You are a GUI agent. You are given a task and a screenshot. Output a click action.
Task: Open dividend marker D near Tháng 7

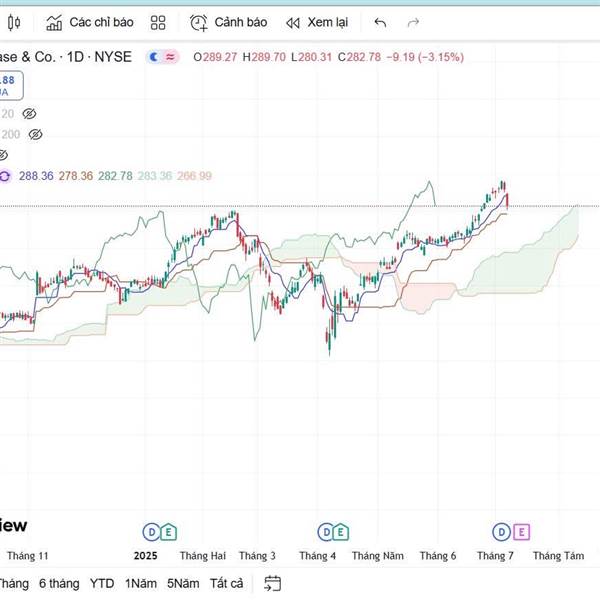[x=501, y=532]
